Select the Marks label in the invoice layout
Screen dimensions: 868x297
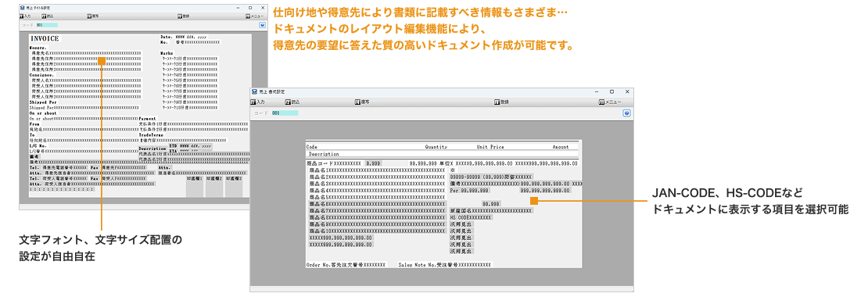(x=167, y=53)
